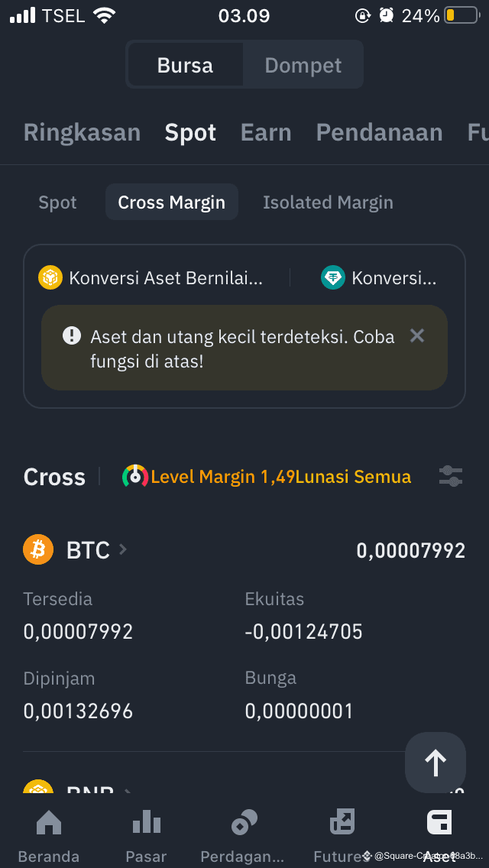Open Konversi Aset Bernilai Kecil option

[150, 278]
